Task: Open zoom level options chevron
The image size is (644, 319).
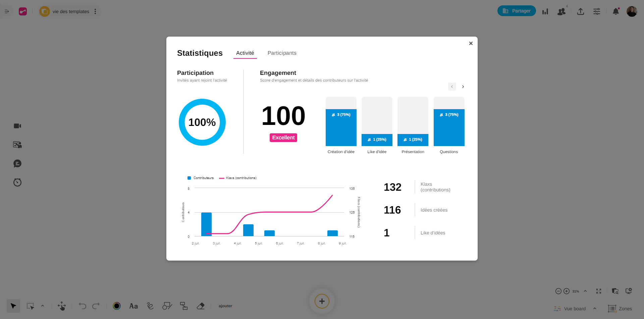Action: point(585,291)
